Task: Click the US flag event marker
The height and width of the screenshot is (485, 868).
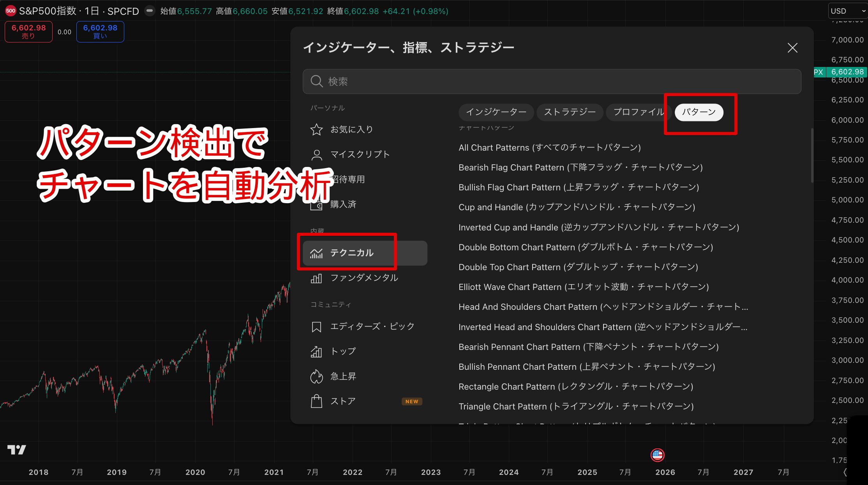Action: pyautogui.click(x=657, y=455)
